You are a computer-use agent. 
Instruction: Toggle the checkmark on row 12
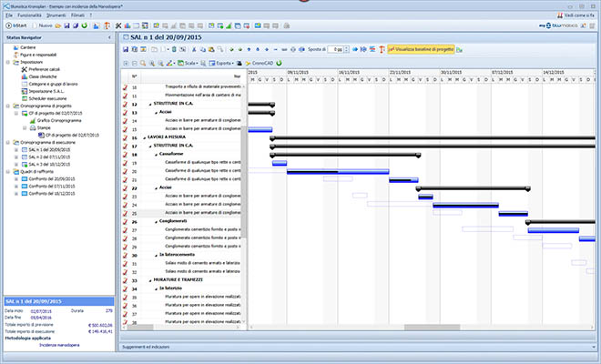(126, 105)
